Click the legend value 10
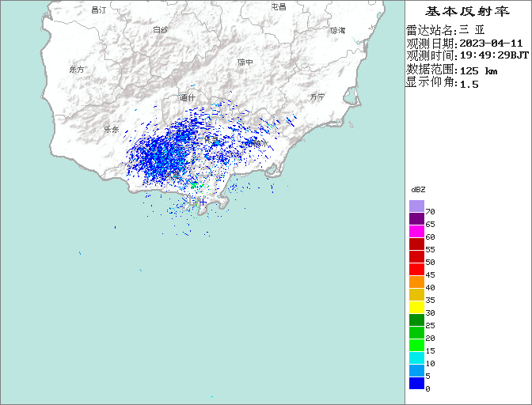 point(430,364)
